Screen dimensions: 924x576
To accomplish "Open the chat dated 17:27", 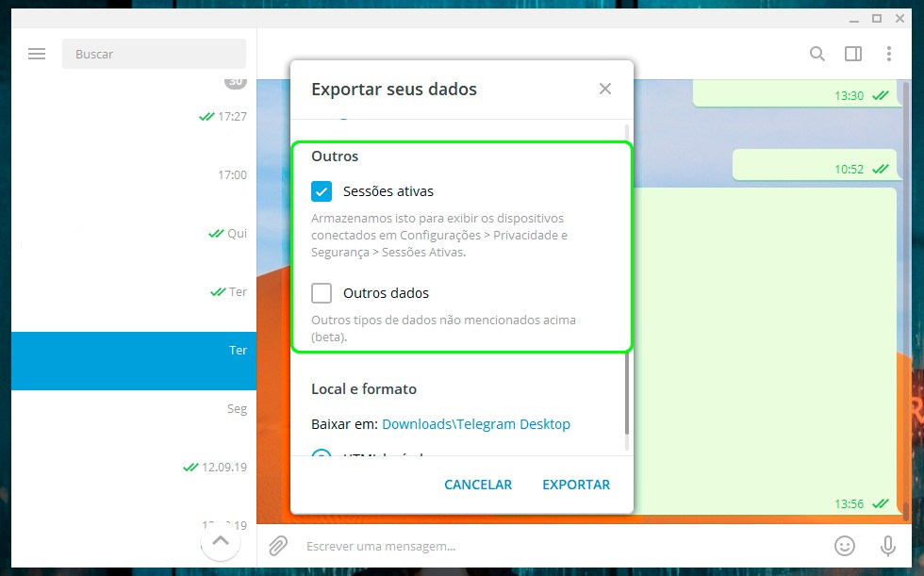I will 134,117.
